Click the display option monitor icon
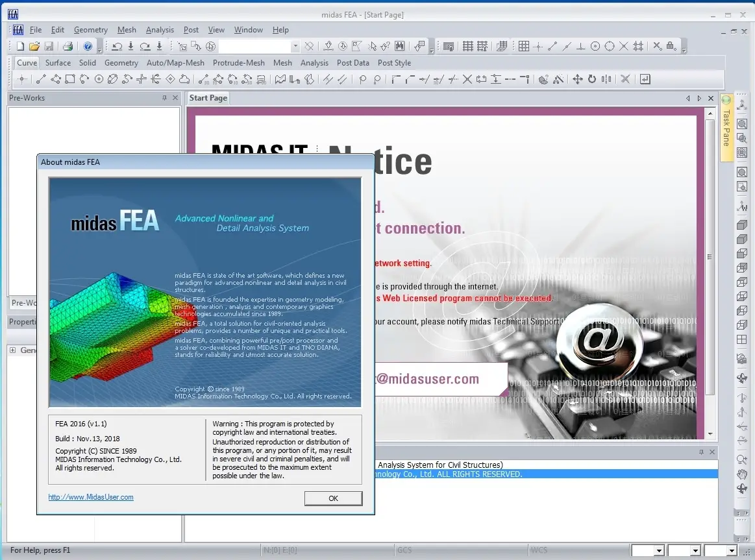The height and width of the screenshot is (560, 755). point(449,46)
